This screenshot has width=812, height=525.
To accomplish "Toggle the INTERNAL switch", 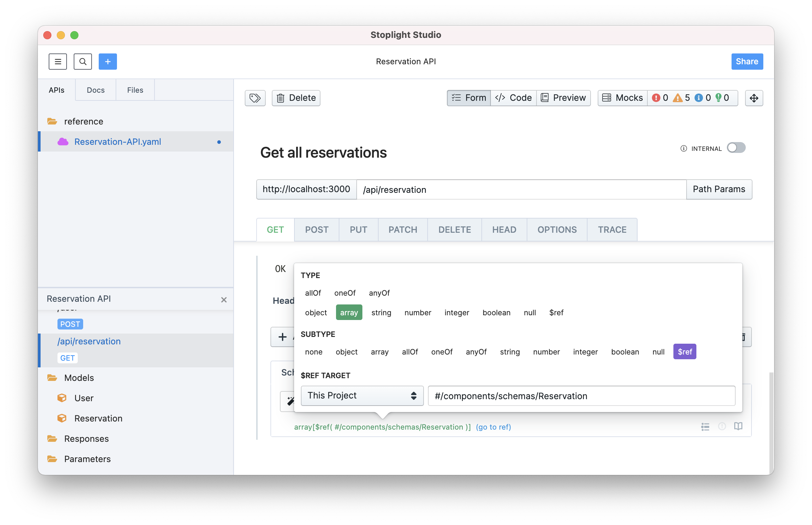I will pyautogui.click(x=736, y=148).
